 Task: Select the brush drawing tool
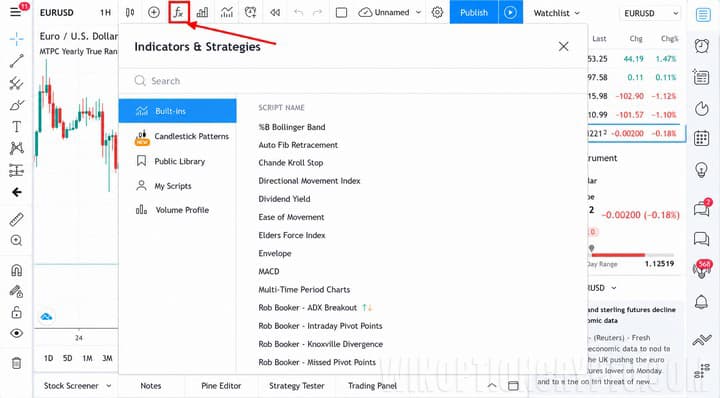point(17,105)
